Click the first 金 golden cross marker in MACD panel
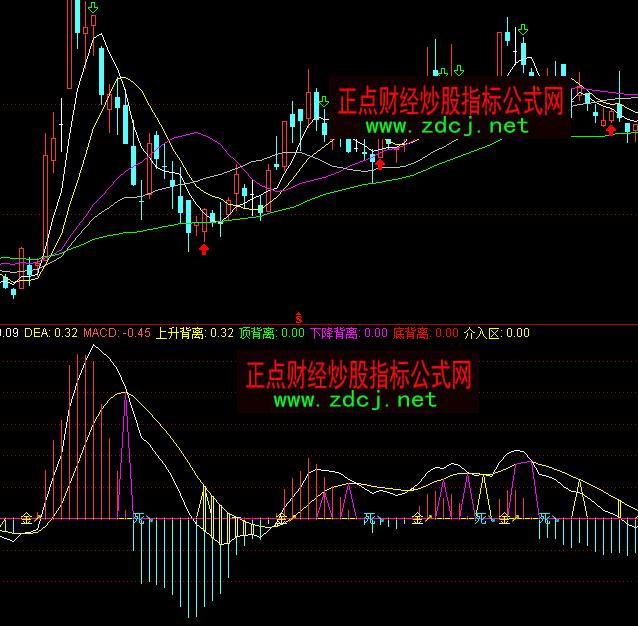This screenshot has height=626, width=638. click(26, 518)
